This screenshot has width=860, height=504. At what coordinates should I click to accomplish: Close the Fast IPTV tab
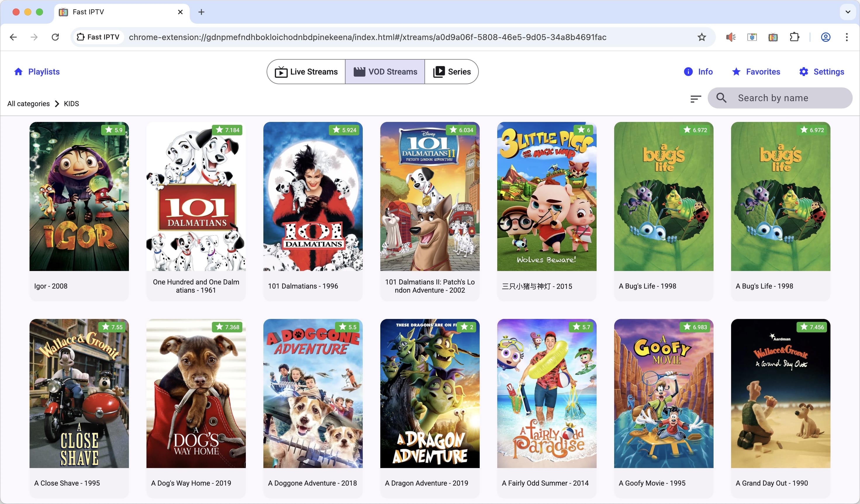click(181, 12)
